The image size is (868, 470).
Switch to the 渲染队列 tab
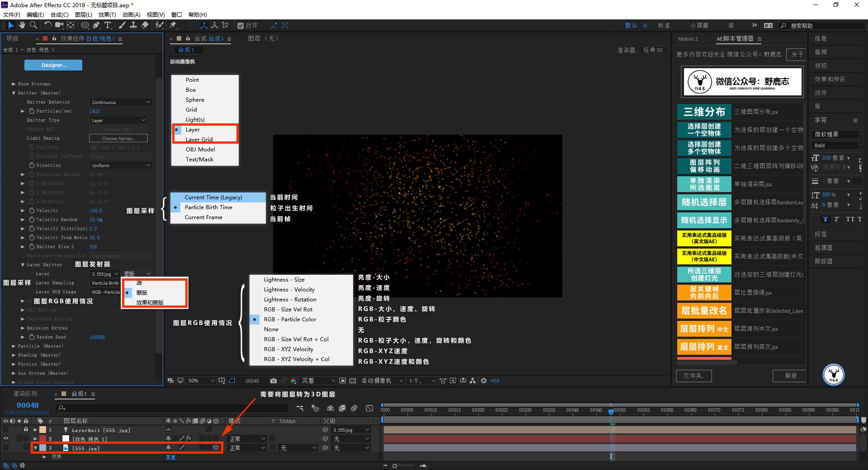(x=25, y=394)
